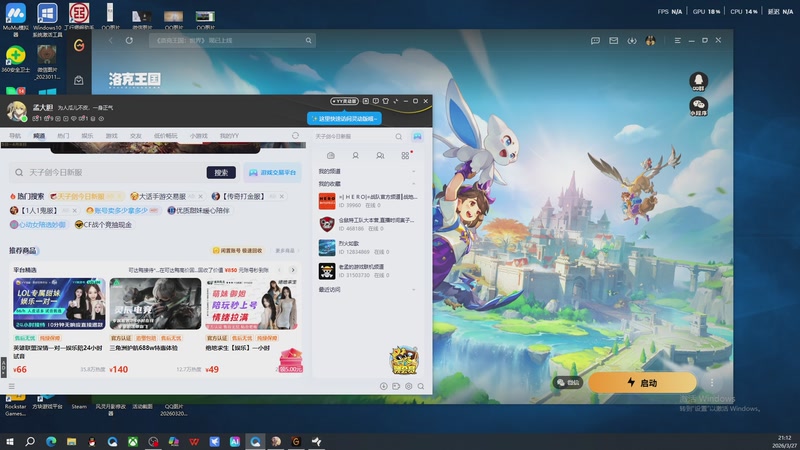The width and height of the screenshot is (800, 450).
Task: Switch to the 游戏 tab
Action: 111,136
